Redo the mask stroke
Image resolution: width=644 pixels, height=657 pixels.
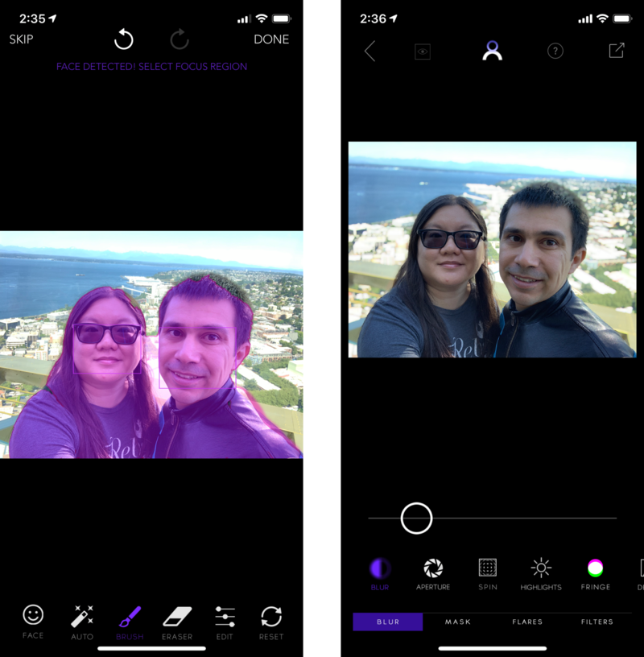pyautogui.click(x=180, y=39)
